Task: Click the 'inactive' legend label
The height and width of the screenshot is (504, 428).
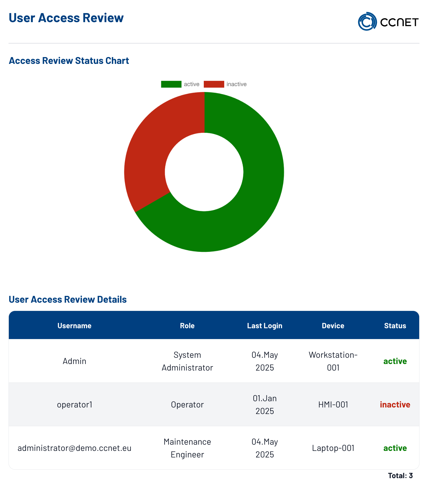Action: coord(236,84)
